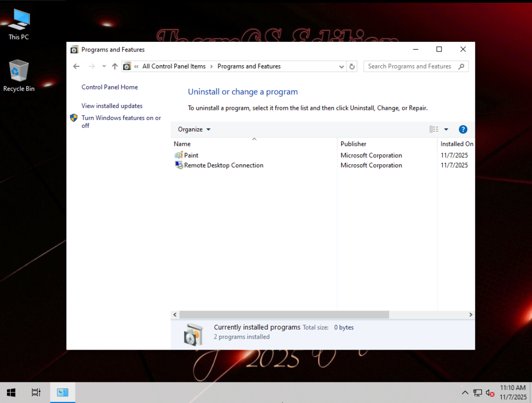Image resolution: width=532 pixels, height=403 pixels.
Task: Open View installed updates link
Action: point(112,106)
